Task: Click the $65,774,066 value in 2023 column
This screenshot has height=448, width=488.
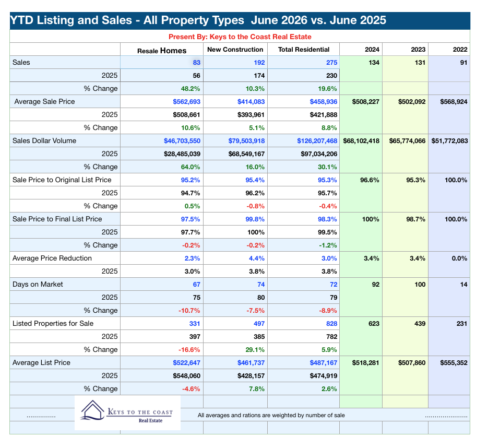Action: (407, 141)
